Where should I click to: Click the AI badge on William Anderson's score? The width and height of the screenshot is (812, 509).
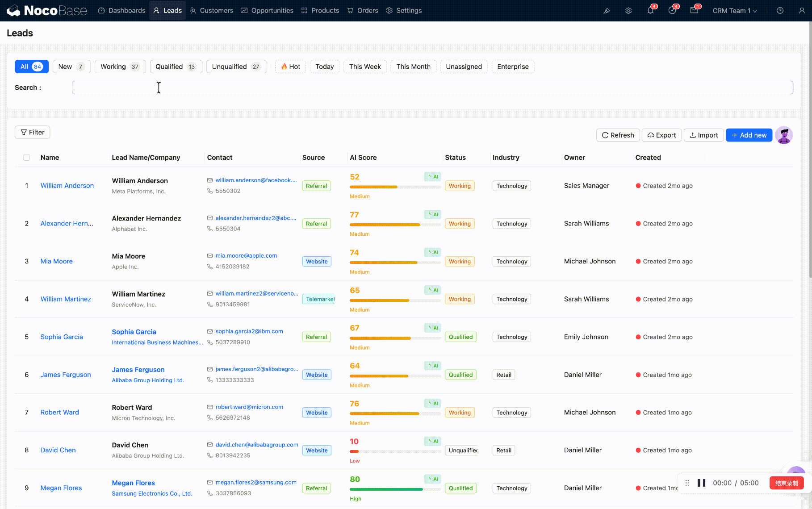coord(433,177)
